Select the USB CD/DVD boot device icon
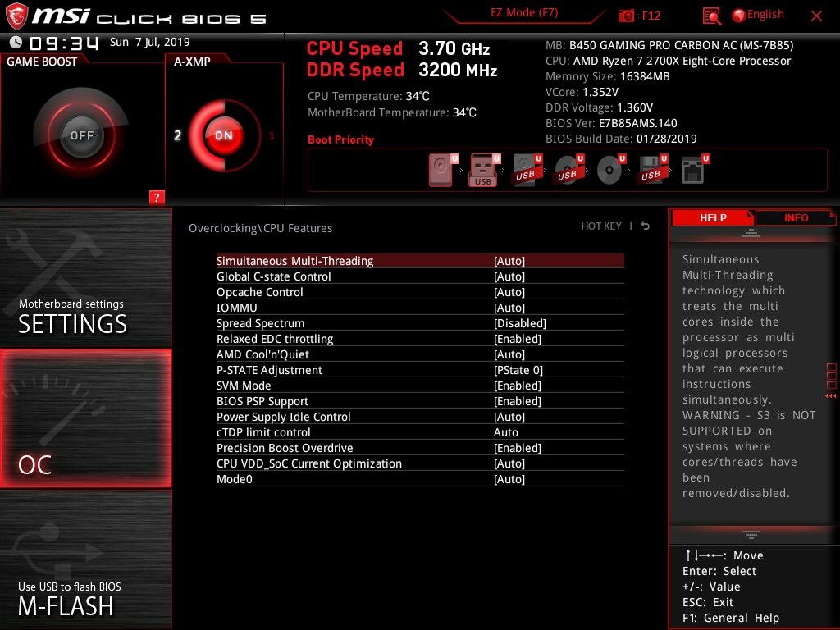This screenshot has width=840, height=630. pos(569,170)
